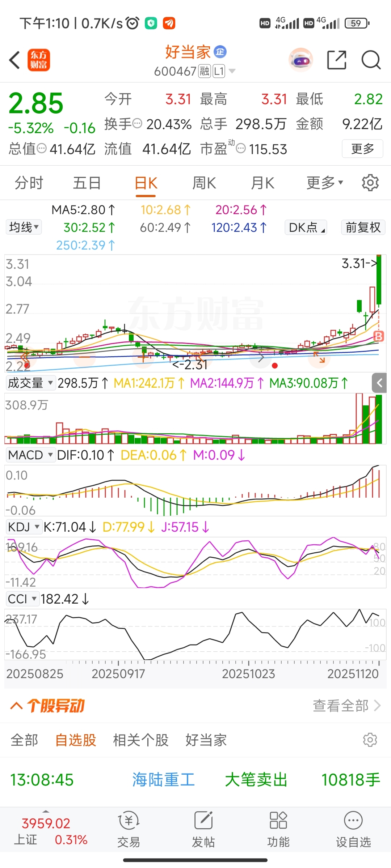Tap the L1 level badge

coord(219,71)
